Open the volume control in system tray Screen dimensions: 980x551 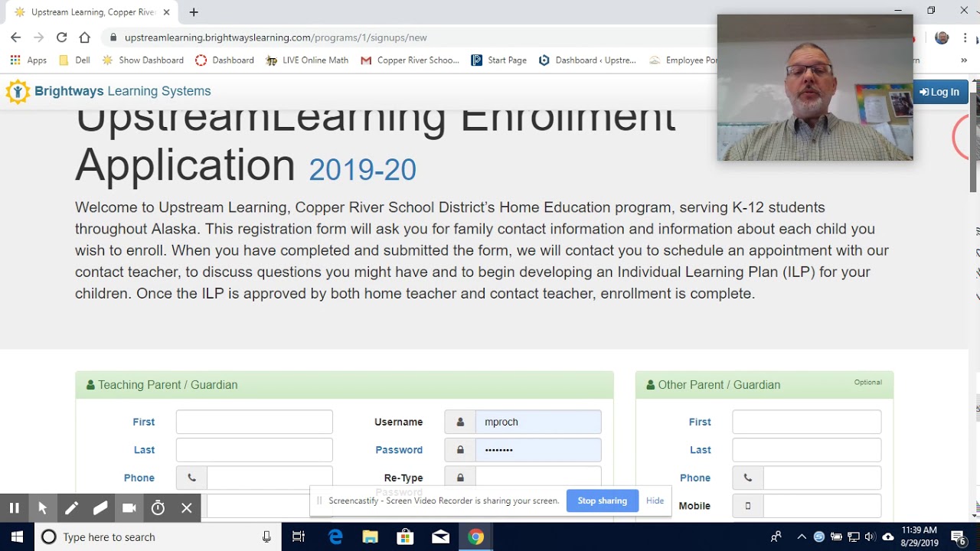(x=870, y=537)
